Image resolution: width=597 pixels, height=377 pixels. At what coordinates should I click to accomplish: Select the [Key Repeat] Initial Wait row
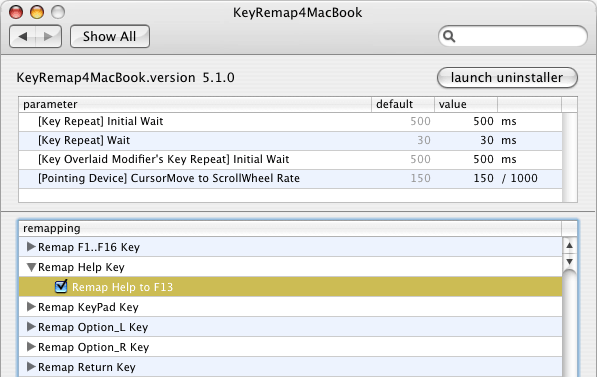291,122
